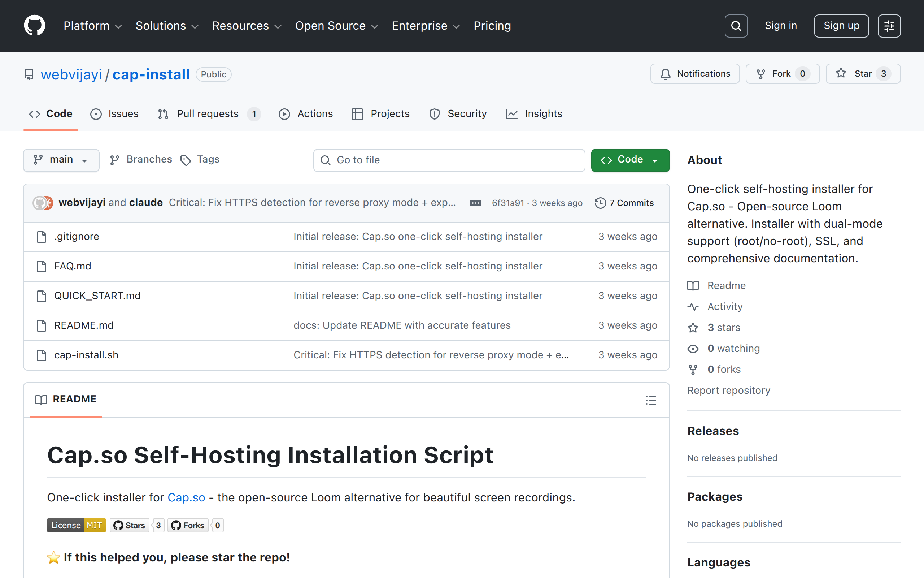Open the latest commit message link

[312, 203]
